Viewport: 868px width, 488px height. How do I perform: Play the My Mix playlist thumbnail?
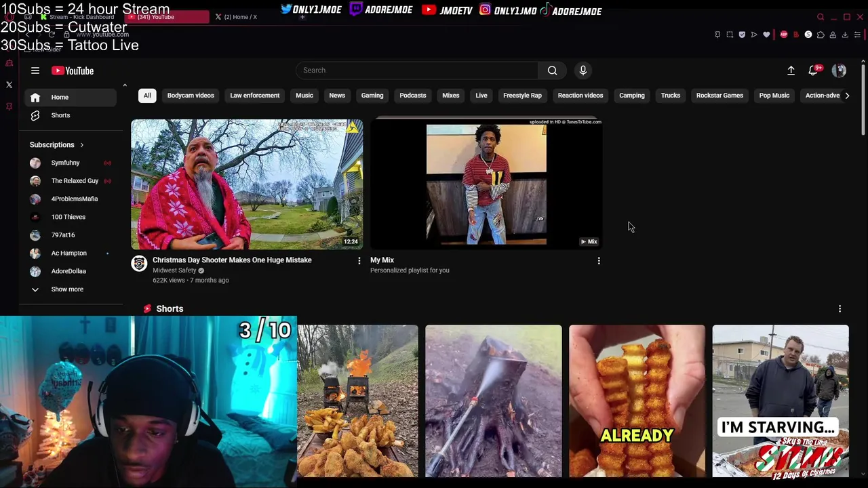486,184
